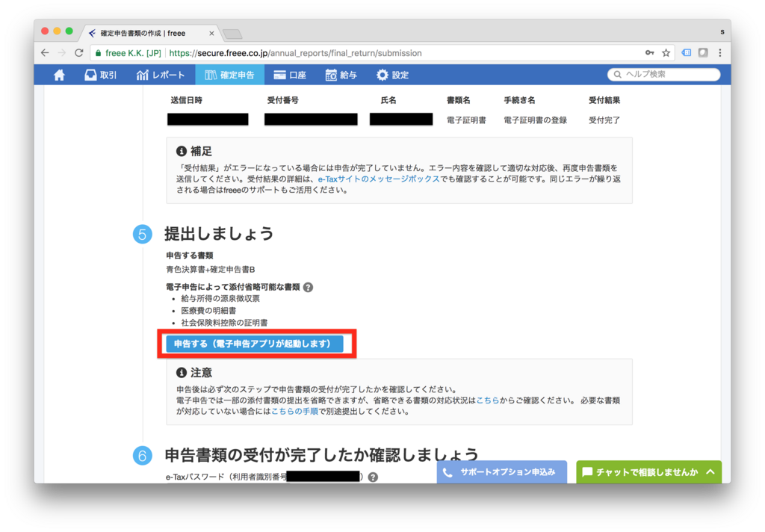
Task: Click the 受付番号 column header
Action: pos(283,100)
